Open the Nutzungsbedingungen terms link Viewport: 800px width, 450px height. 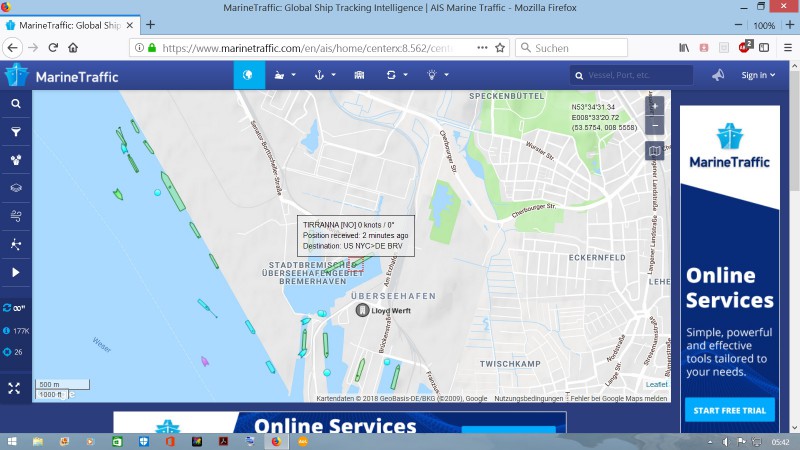(529, 398)
